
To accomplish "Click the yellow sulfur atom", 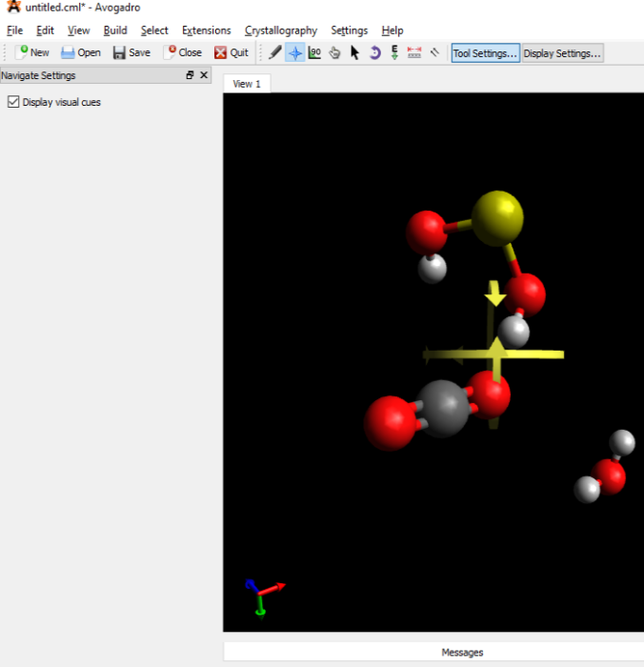I will point(497,216).
